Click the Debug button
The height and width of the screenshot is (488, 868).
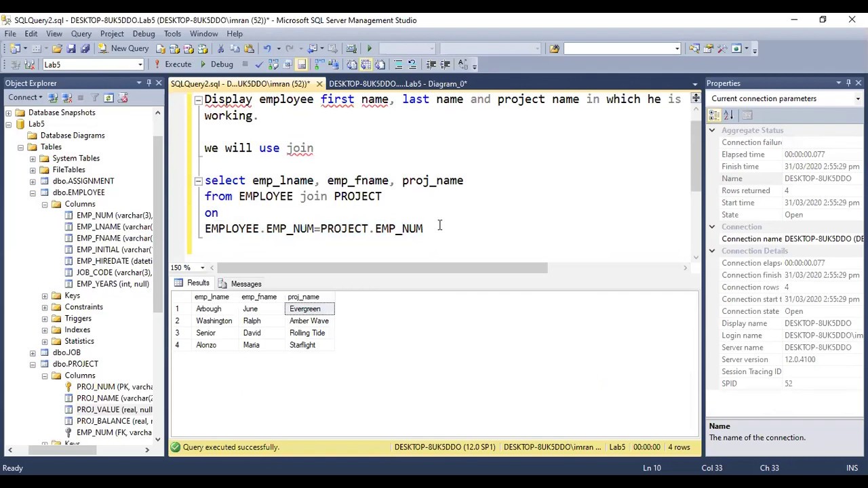coord(216,64)
